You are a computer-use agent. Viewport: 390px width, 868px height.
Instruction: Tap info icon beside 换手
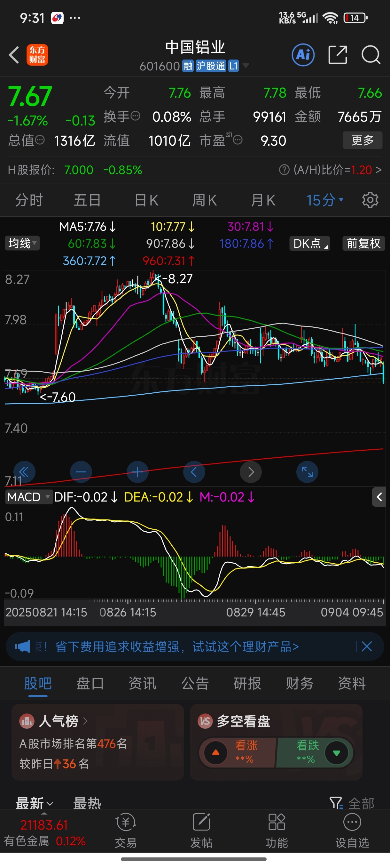(135, 116)
